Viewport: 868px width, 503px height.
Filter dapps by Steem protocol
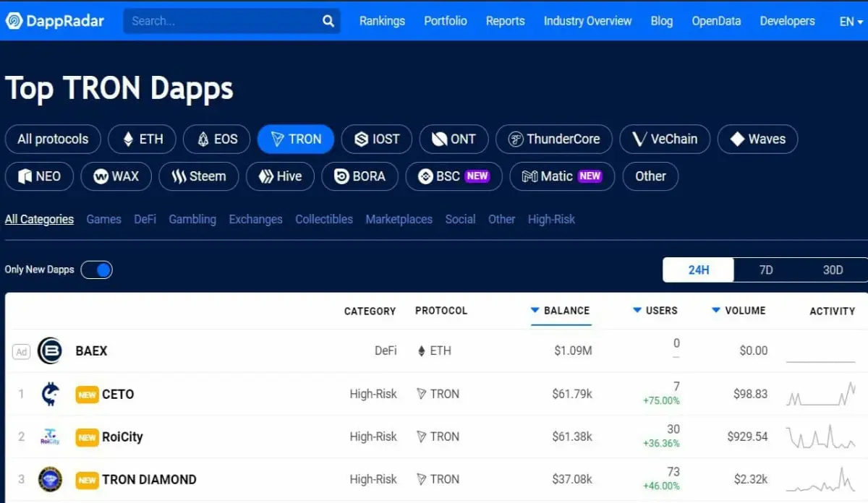198,176
